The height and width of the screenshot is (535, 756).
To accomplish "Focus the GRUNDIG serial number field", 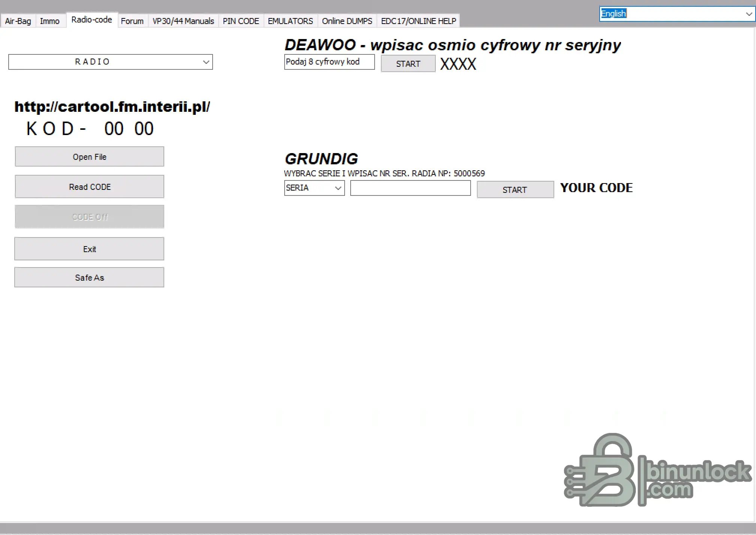I will click(x=411, y=188).
